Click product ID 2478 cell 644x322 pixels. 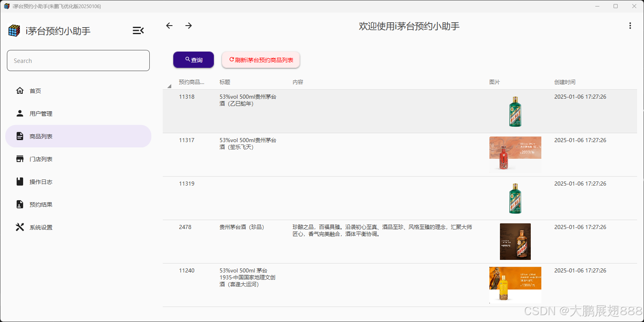tap(185, 227)
